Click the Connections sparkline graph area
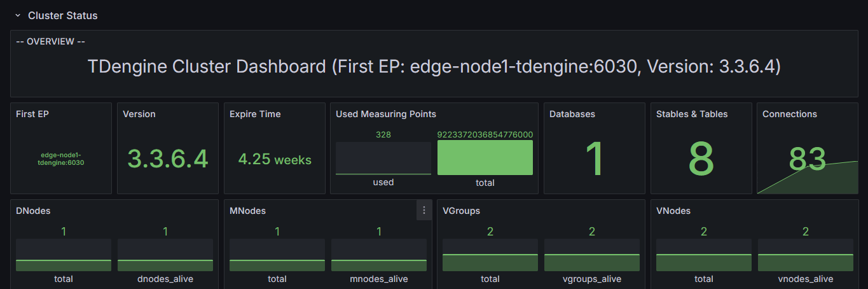This screenshot has width=868, height=289. [808, 177]
